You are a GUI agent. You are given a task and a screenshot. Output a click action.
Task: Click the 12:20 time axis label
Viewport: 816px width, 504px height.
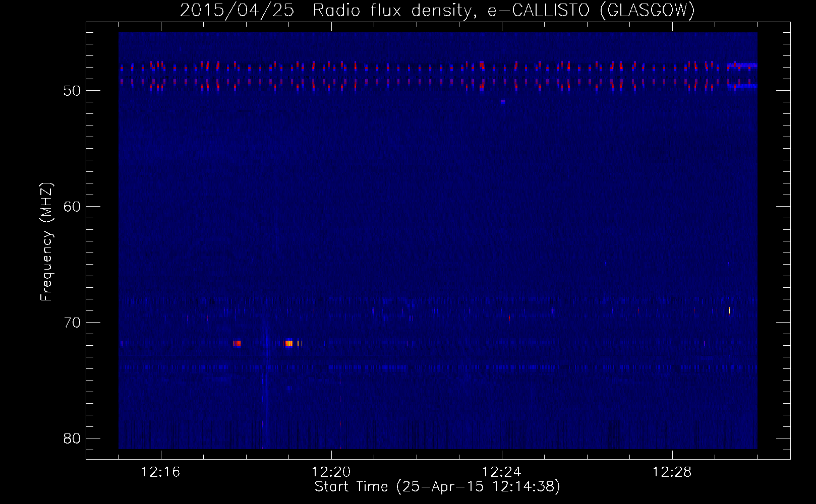[x=331, y=472]
